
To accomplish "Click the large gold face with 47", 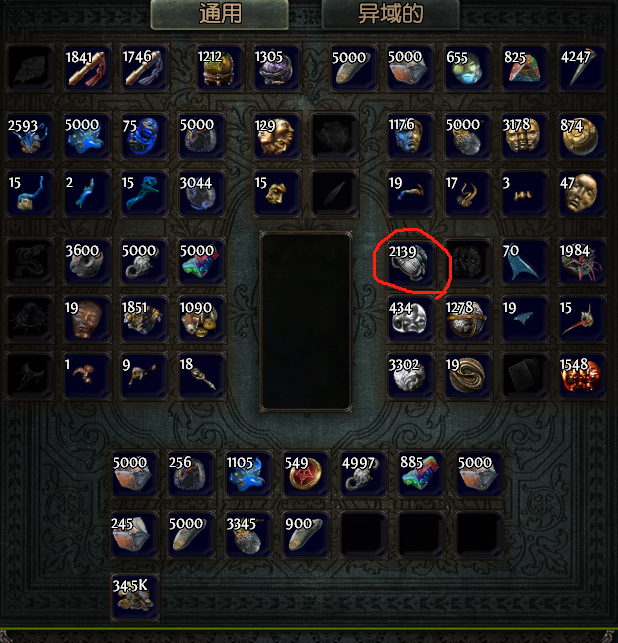I will tap(582, 194).
